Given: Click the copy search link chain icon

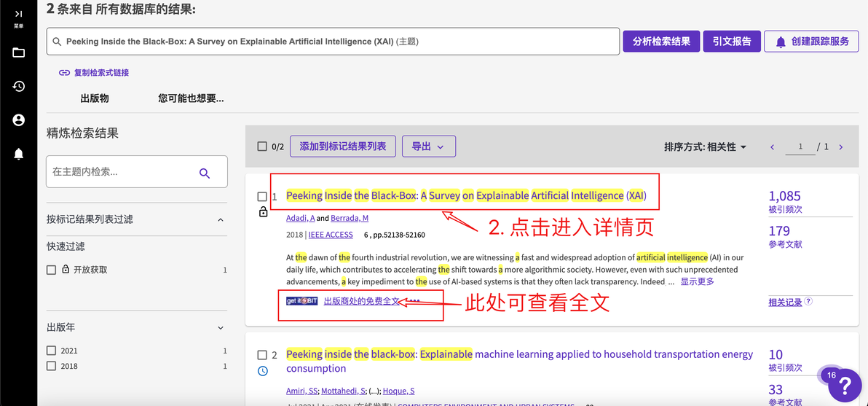Looking at the screenshot, I should (65, 73).
